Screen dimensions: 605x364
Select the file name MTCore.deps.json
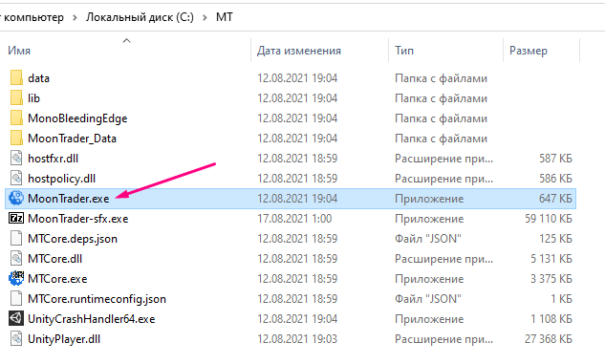click(73, 238)
